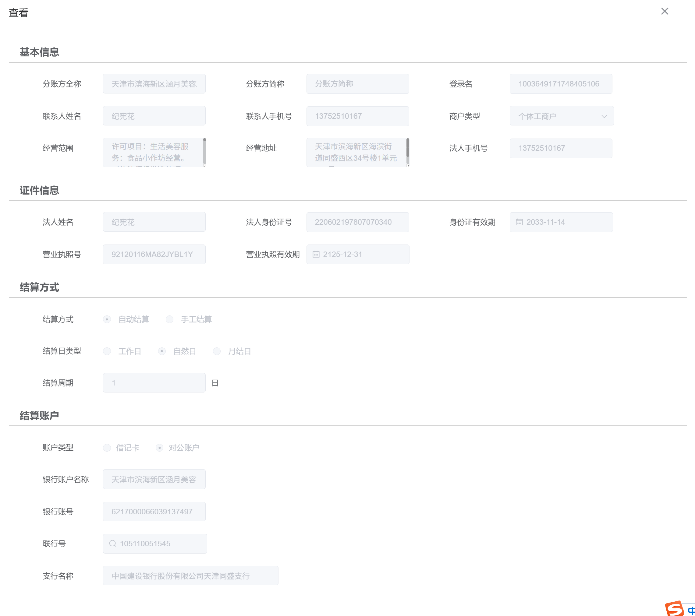The image size is (695, 616).
Task: Select 对公账户 account type
Action: (159, 448)
